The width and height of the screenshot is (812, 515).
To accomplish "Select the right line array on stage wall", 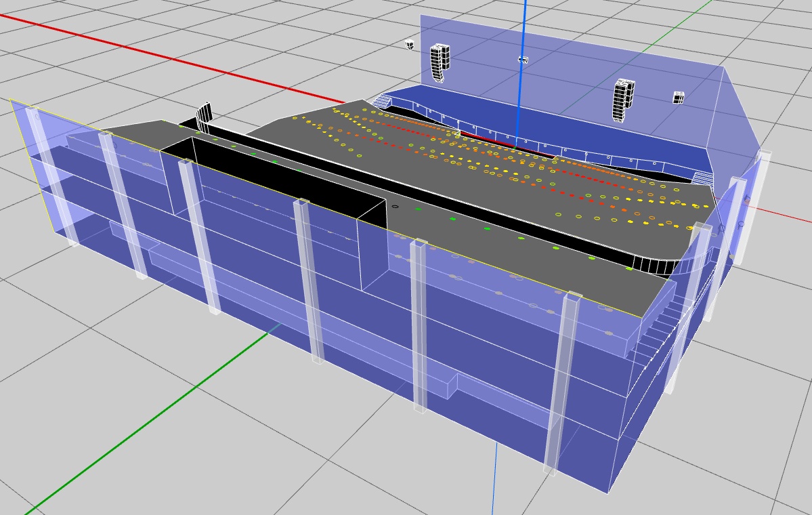I will (x=623, y=100).
